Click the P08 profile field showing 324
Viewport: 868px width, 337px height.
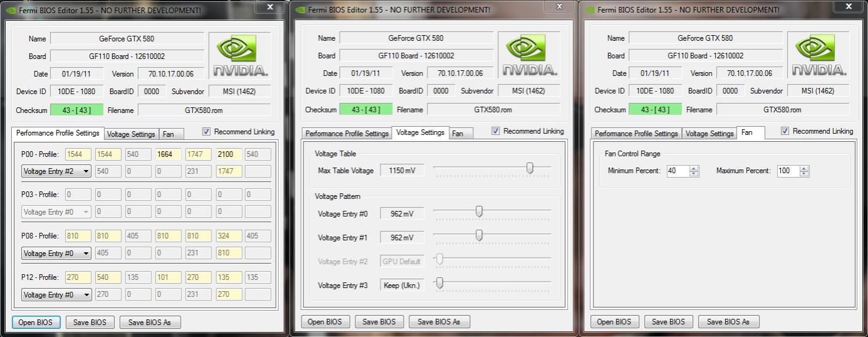tap(229, 236)
